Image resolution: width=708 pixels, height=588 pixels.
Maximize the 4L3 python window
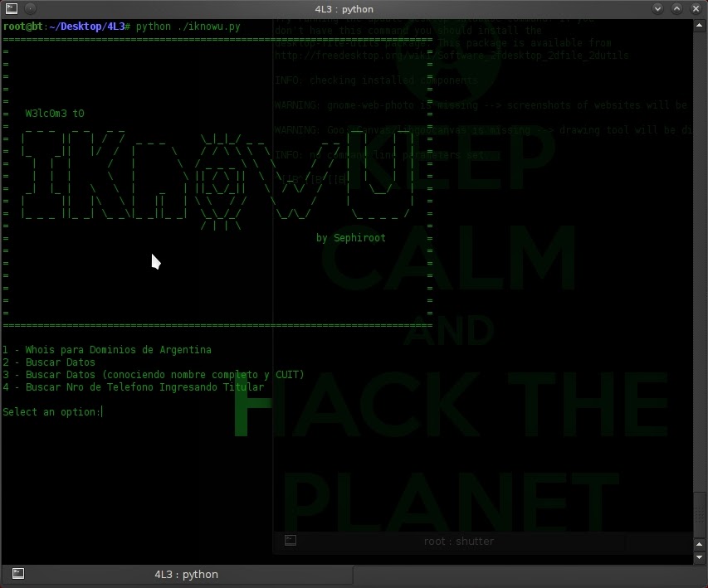(676, 8)
